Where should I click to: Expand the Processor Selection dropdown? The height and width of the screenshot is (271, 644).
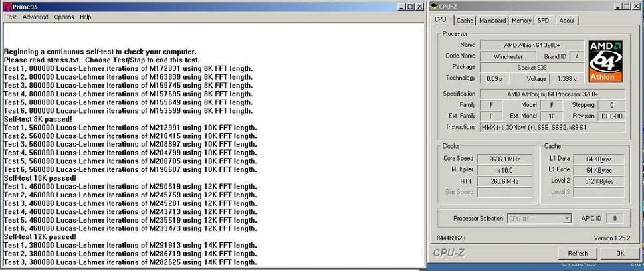tap(567, 219)
